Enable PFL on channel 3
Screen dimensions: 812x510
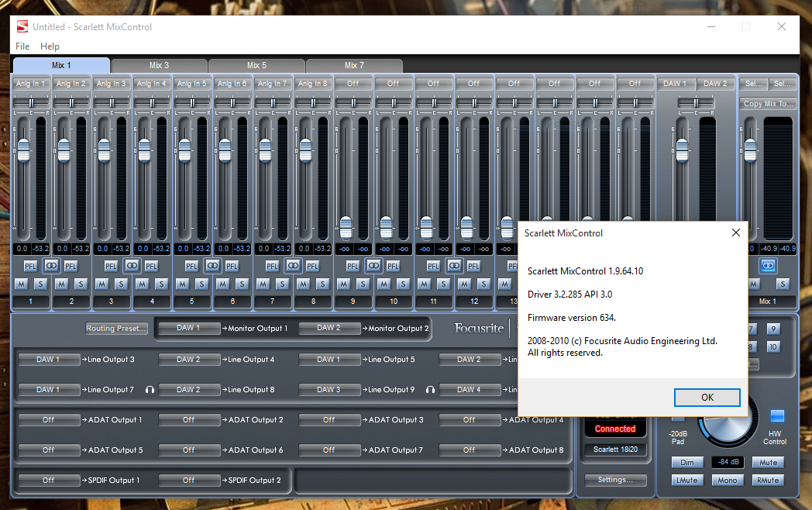click(111, 266)
